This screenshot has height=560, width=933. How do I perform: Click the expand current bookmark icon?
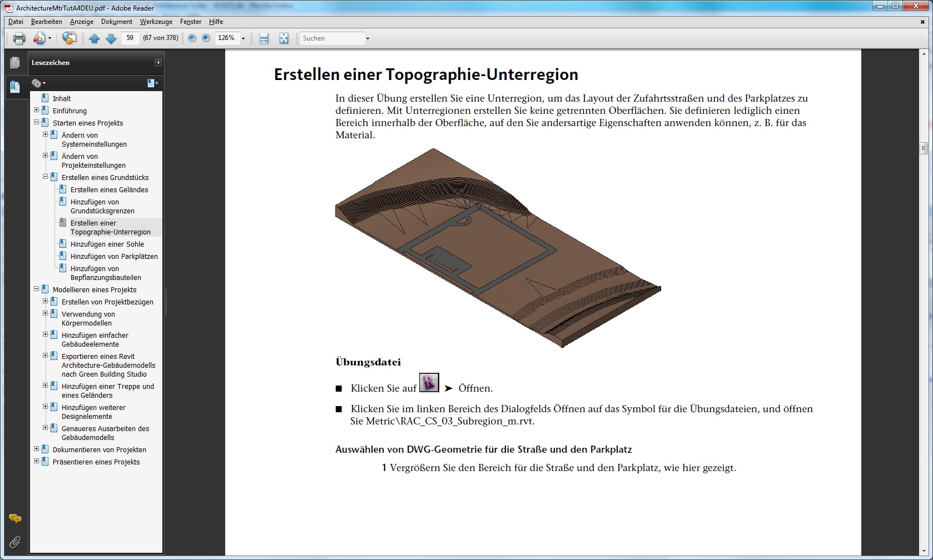point(152,83)
